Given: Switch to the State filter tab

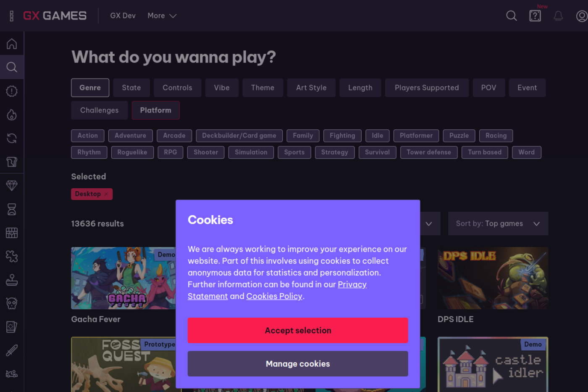Looking at the screenshot, I should tap(131, 88).
